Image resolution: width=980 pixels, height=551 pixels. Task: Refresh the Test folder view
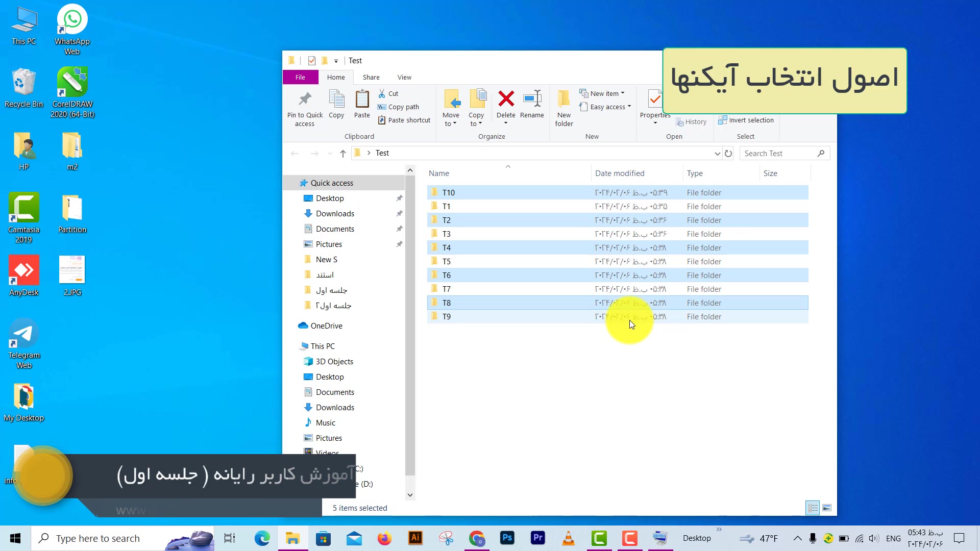click(x=728, y=154)
